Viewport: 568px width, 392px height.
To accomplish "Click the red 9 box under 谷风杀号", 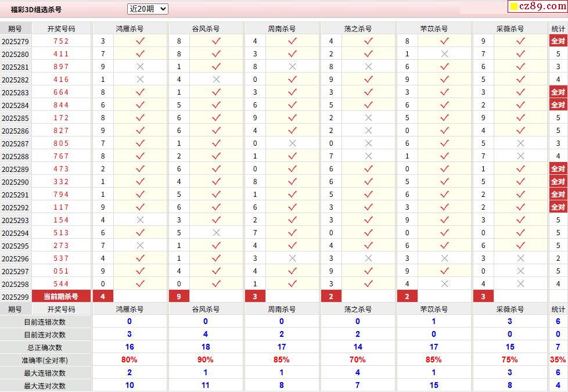I will click(179, 297).
